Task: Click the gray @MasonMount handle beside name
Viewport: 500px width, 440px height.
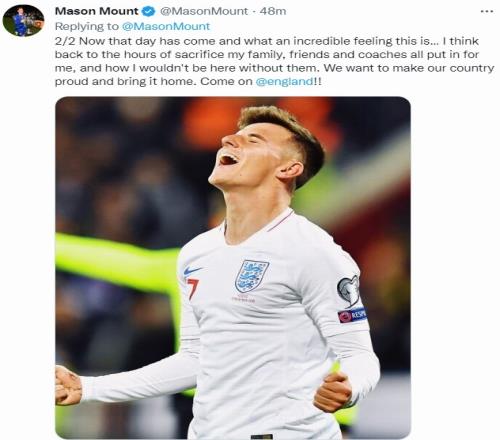Action: pyautogui.click(x=204, y=11)
